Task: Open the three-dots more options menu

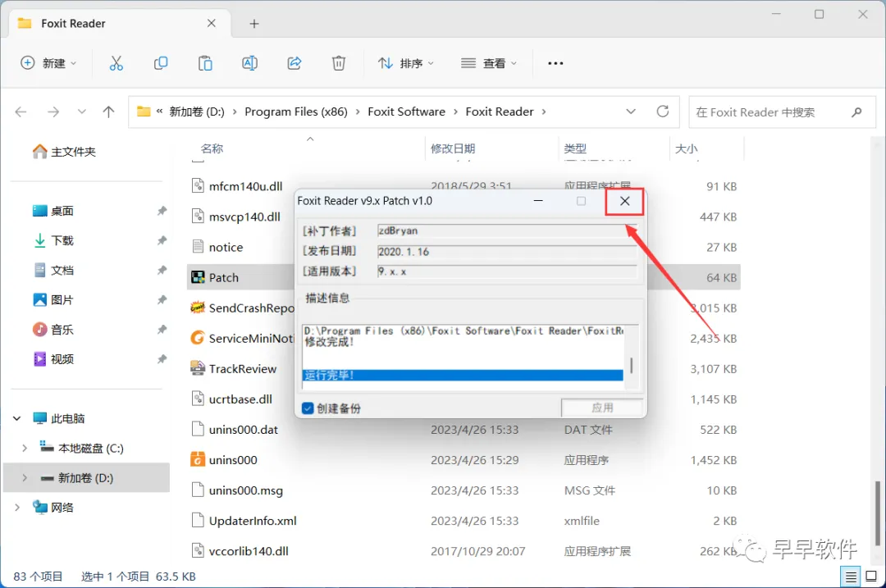Action: (555, 63)
